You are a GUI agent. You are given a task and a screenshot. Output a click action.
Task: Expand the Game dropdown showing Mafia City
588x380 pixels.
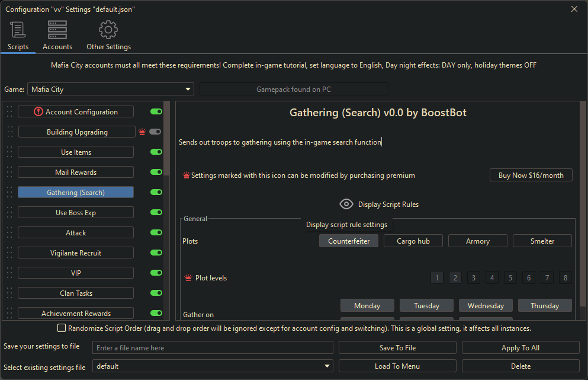click(x=111, y=90)
